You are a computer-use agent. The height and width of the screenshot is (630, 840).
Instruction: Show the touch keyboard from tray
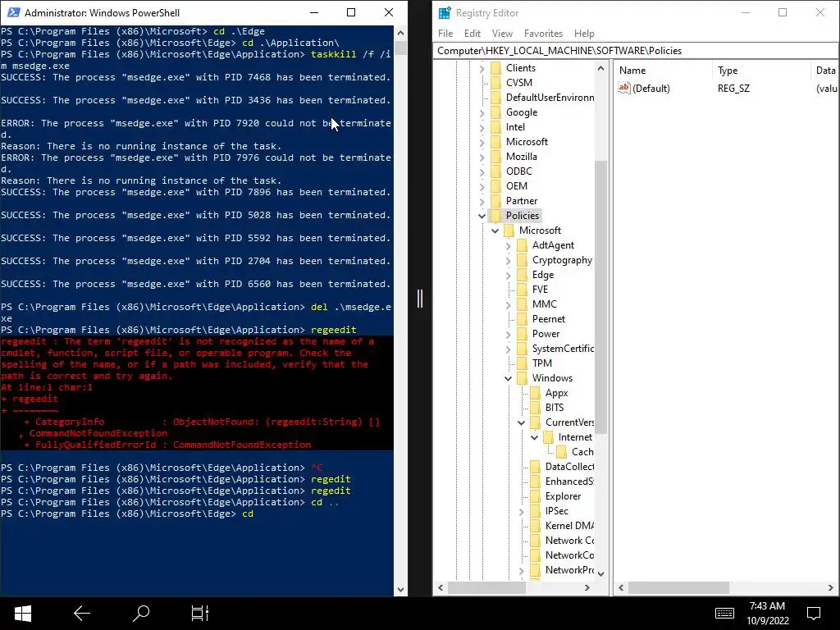[x=724, y=614]
